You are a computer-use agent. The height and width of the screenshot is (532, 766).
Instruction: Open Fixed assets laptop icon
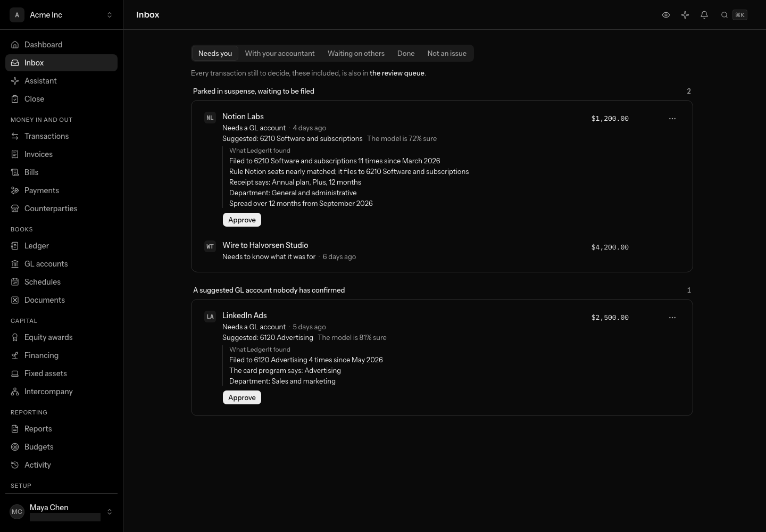(15, 373)
